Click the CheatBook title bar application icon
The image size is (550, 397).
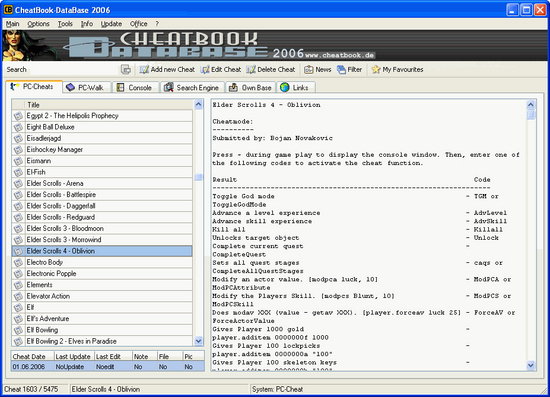coord(8,9)
